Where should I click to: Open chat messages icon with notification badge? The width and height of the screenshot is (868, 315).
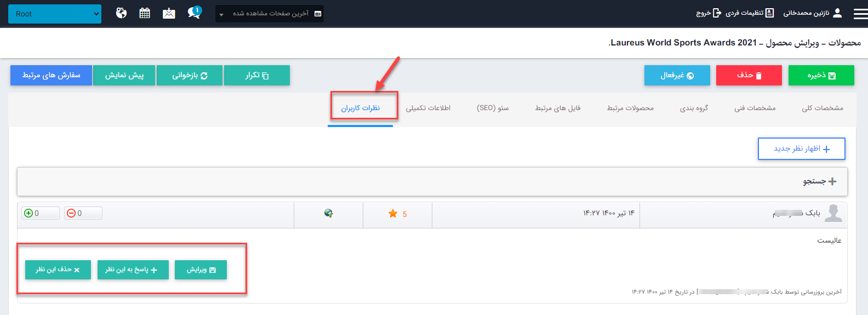pos(194,13)
